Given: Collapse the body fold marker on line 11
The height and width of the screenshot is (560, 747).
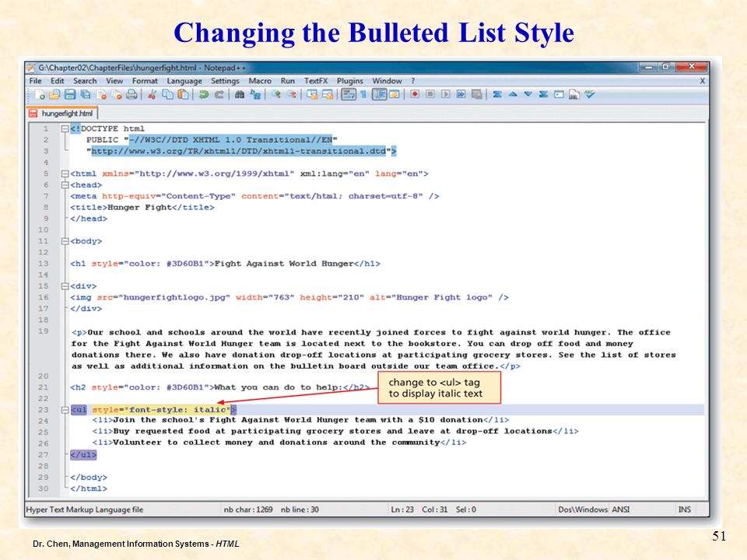Looking at the screenshot, I should tap(65, 241).
